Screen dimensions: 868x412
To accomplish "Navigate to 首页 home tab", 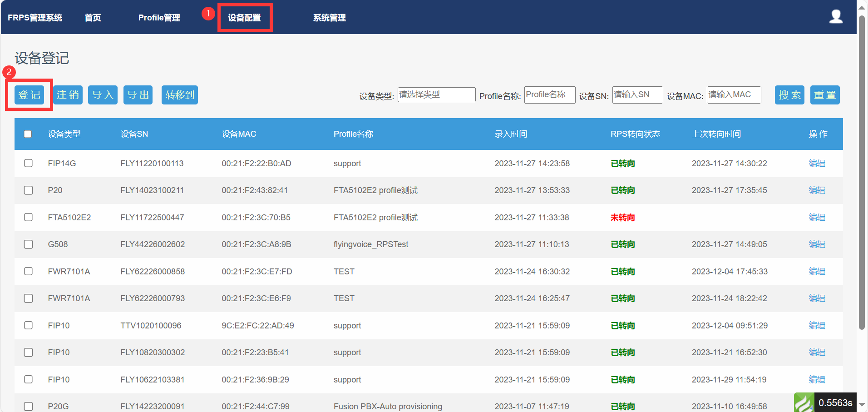I will point(93,18).
